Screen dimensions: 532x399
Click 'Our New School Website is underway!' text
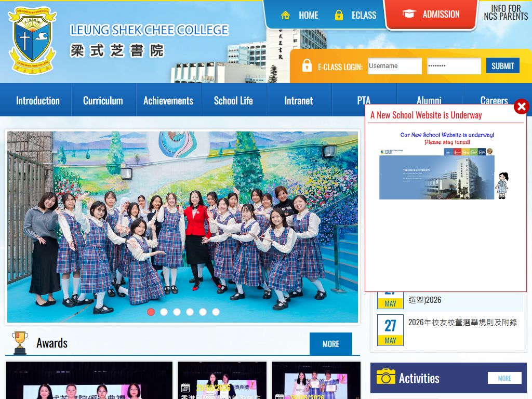click(447, 135)
